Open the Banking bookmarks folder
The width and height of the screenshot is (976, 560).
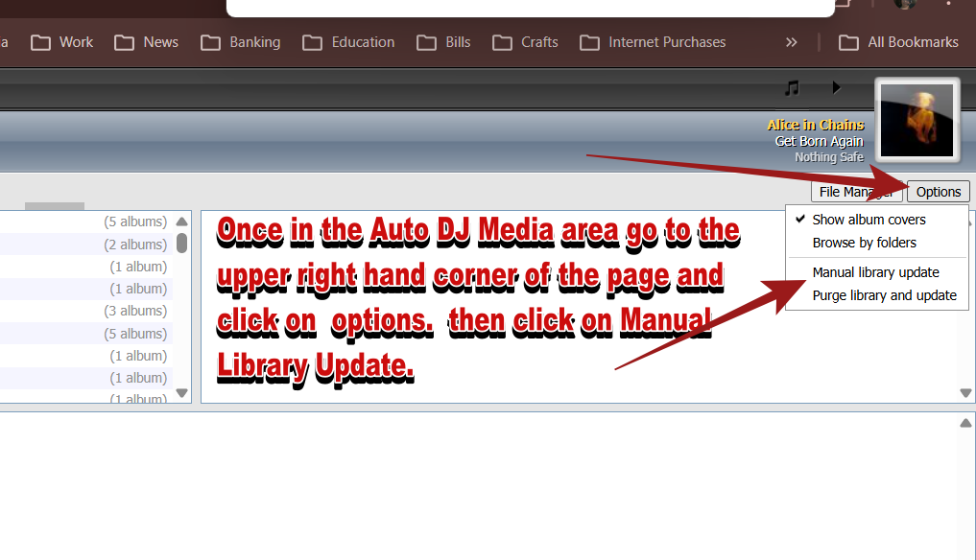tap(240, 42)
